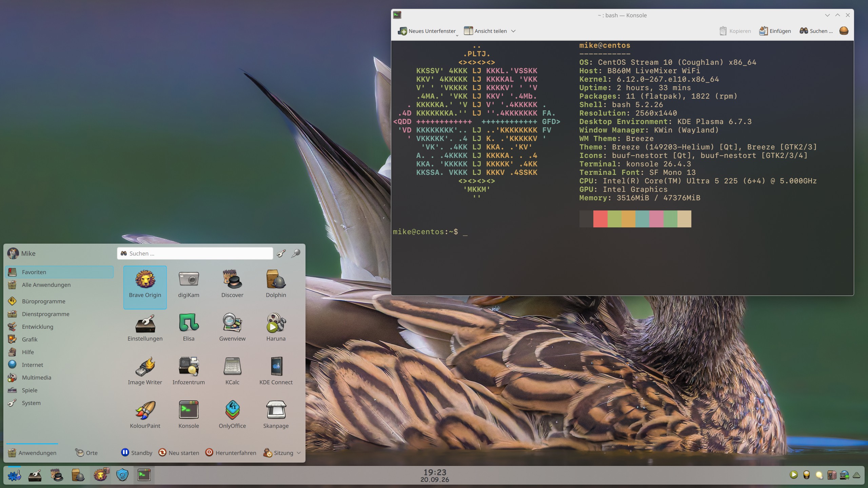Expand hidden system tray icons arrow

[857, 475]
